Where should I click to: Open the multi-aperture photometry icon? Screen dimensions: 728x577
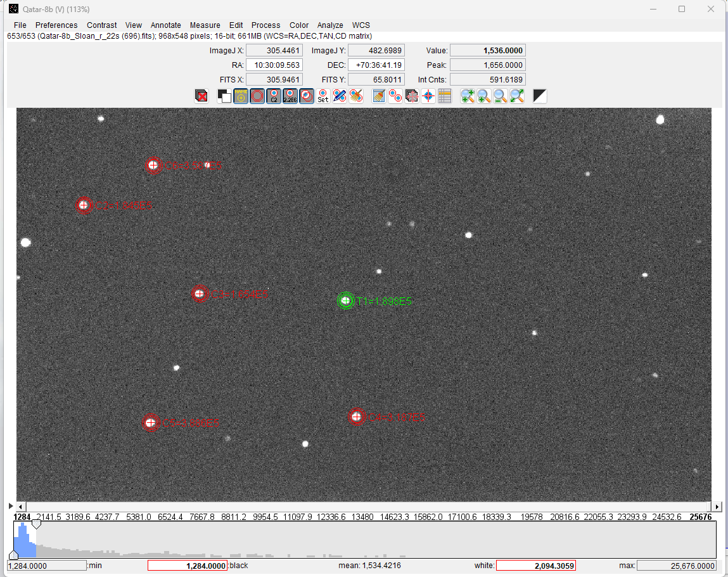[395, 96]
